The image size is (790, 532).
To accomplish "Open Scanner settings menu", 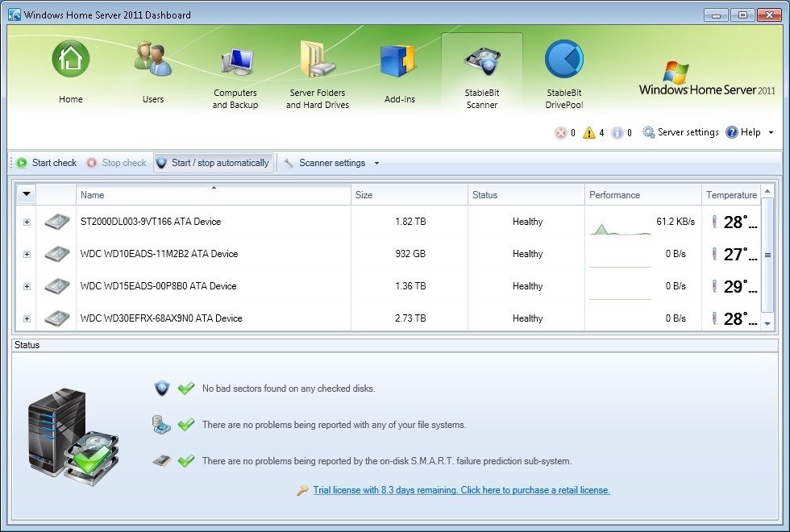I will point(331,163).
